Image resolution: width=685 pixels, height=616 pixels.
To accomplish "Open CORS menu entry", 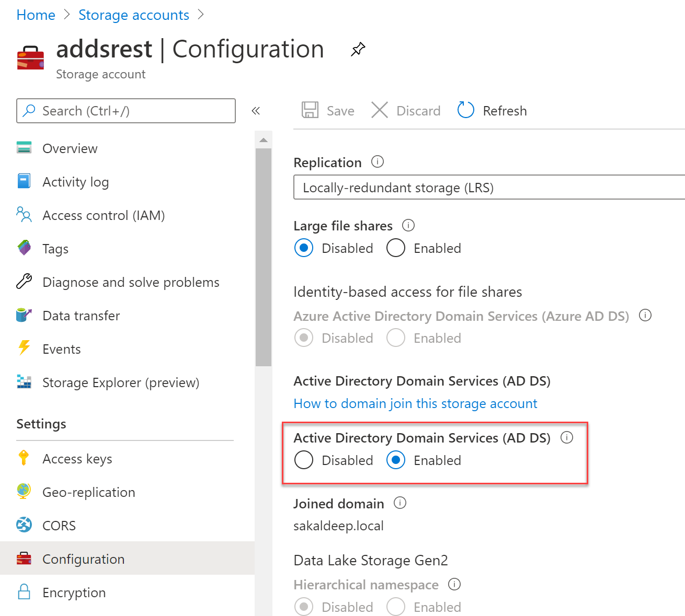I will coord(127,526).
